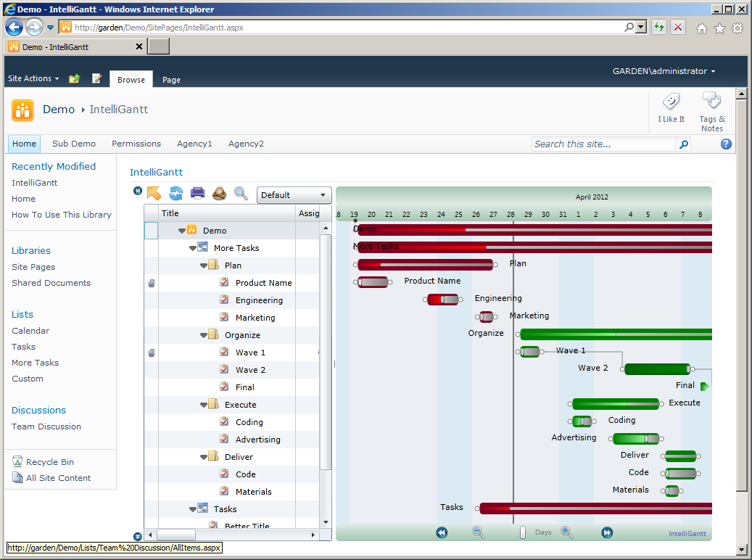Open the Calendar list

point(30,331)
